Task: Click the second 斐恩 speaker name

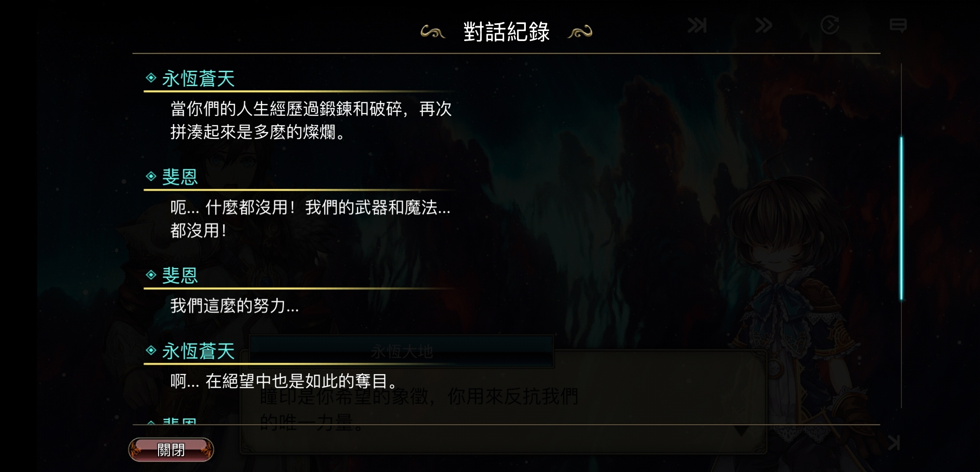Action: coord(180,275)
